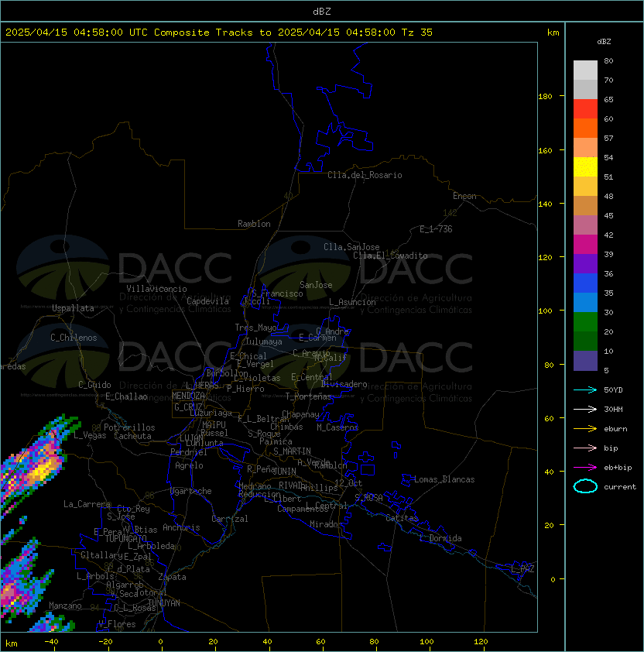This screenshot has height=652, width=644.
Task: Click the L_Dormida label
Action: 440,538
